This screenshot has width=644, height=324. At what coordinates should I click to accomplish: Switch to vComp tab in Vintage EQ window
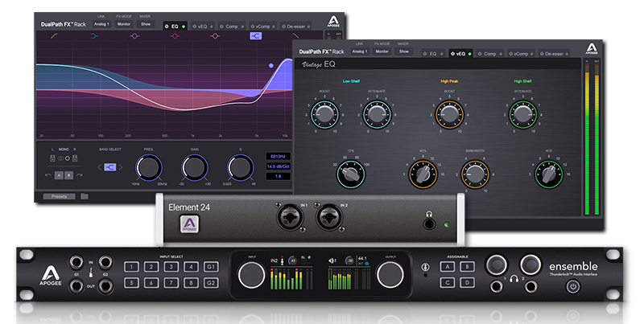click(521, 54)
